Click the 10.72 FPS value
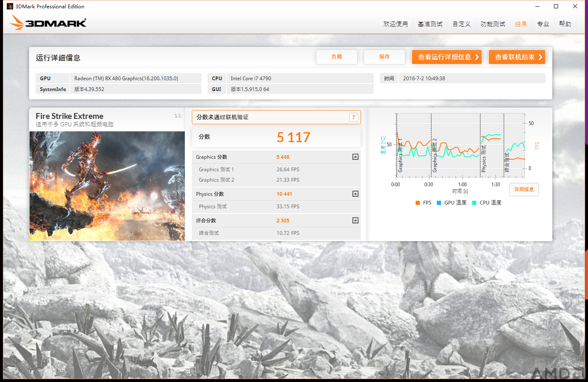The image size is (588, 382). [288, 233]
